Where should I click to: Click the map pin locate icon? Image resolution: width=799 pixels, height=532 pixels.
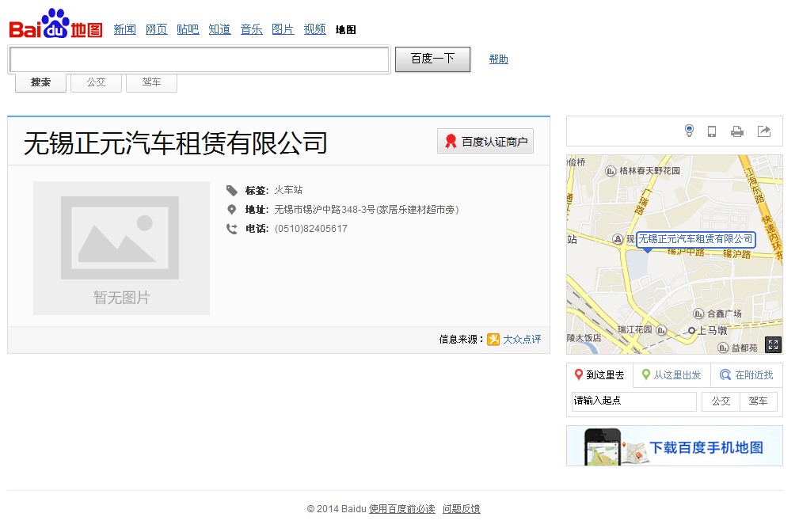coord(689,131)
